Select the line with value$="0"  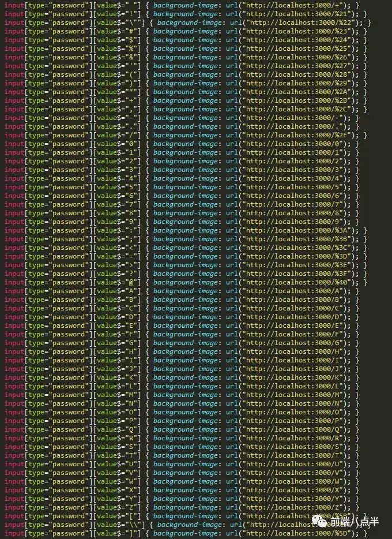point(181,144)
